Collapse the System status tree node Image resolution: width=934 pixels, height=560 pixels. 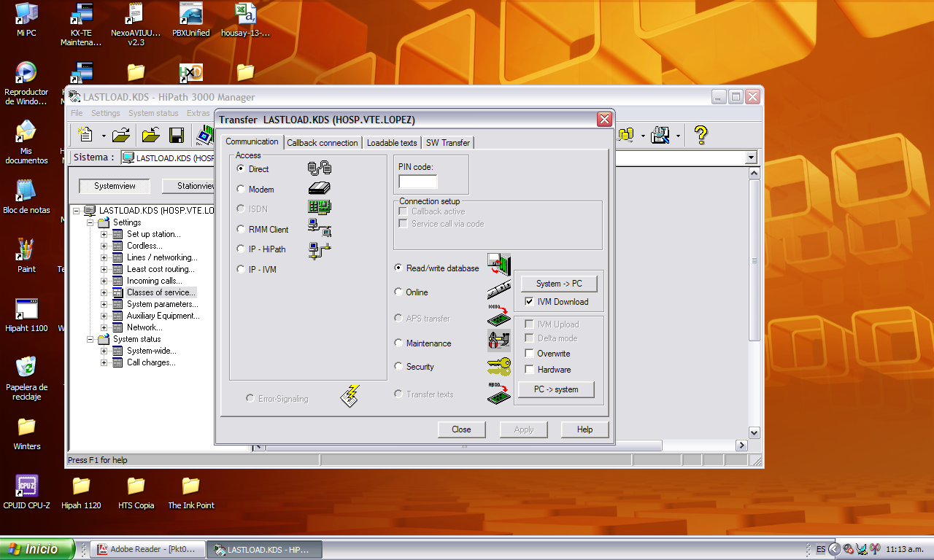(91, 339)
